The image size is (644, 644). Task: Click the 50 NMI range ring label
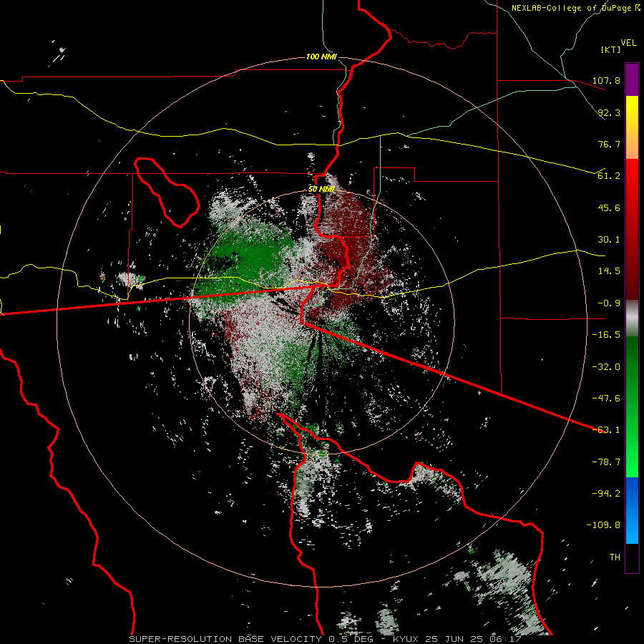pyautogui.click(x=321, y=190)
